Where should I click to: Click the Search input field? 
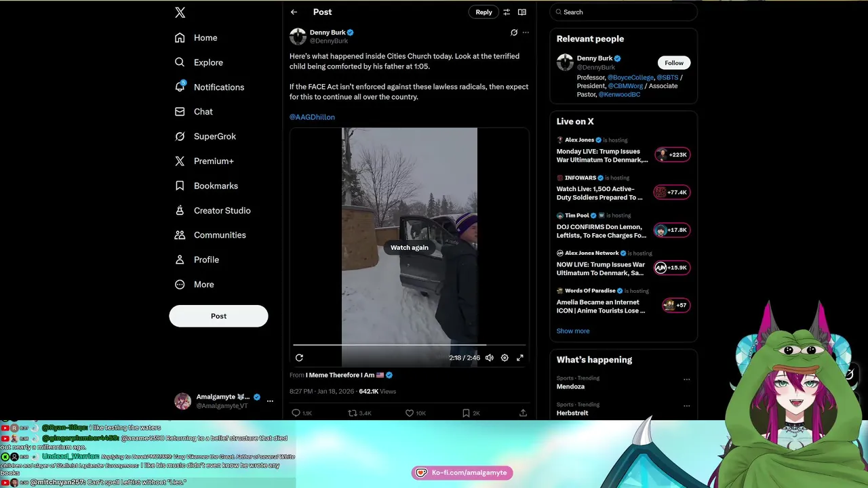click(x=623, y=12)
